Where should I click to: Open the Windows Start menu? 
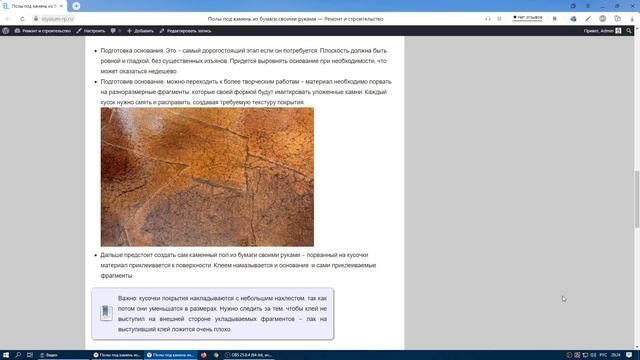pyautogui.click(x=6, y=355)
